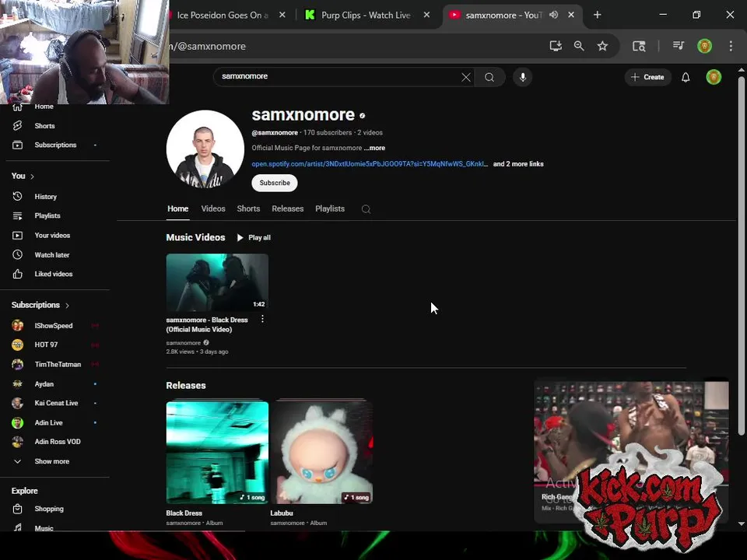Open the media control icon in Chrome toolbar

pos(679,46)
